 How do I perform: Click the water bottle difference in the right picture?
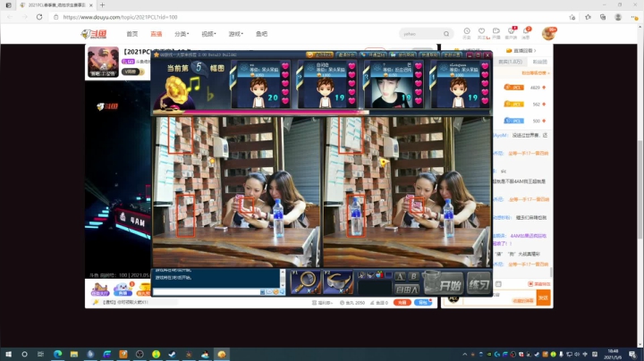[356, 215]
